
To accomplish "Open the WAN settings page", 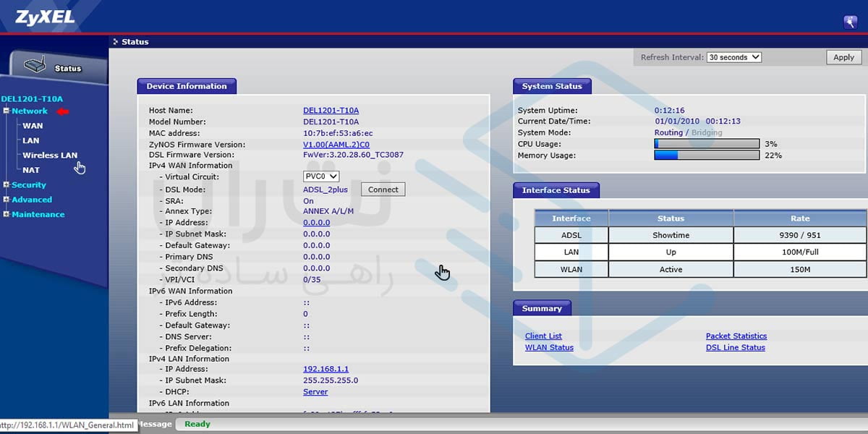I will tap(33, 126).
